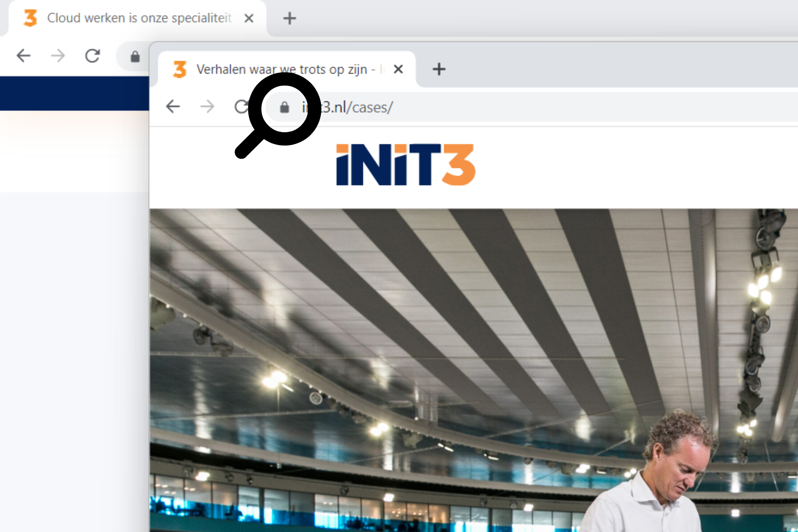
Task: Close the 'Cloud werken is onze specialiteit' tab
Action: point(249,18)
